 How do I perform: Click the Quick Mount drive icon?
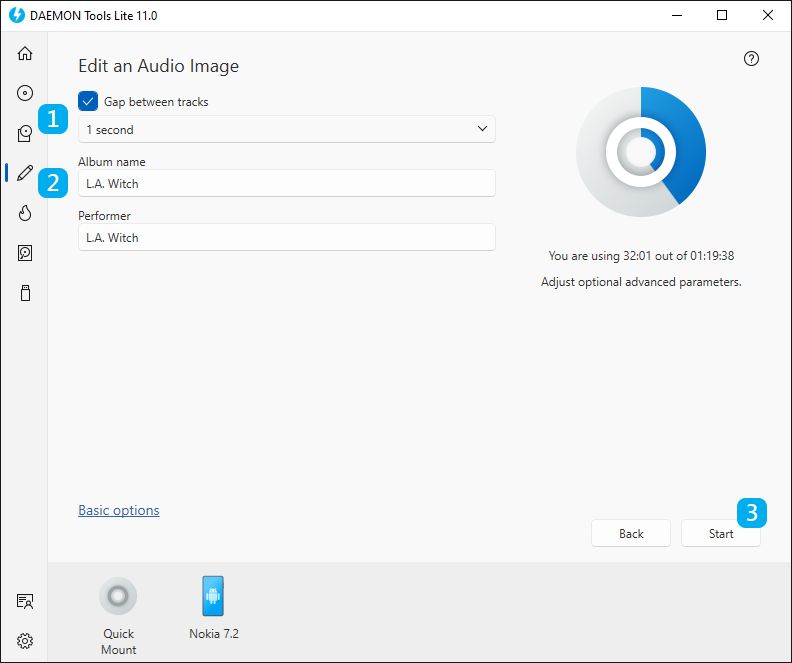click(118, 596)
